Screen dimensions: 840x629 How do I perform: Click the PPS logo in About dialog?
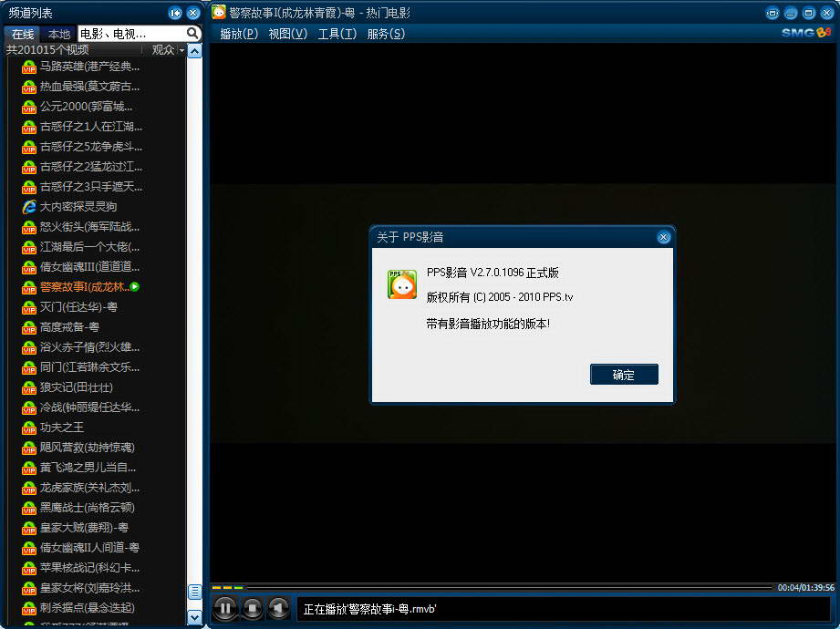click(x=402, y=284)
